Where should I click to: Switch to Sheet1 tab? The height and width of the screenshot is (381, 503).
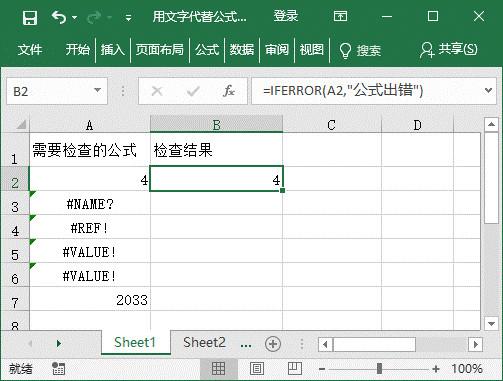pyautogui.click(x=135, y=342)
